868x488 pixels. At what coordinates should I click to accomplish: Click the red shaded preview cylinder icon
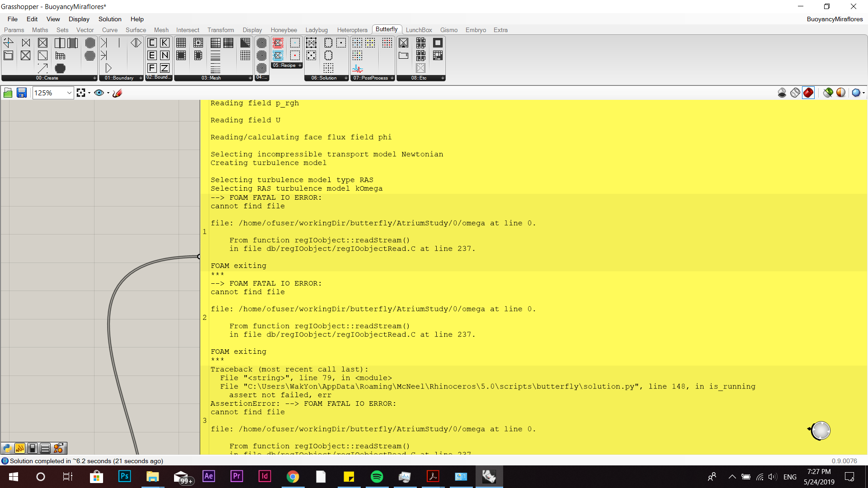(x=808, y=93)
